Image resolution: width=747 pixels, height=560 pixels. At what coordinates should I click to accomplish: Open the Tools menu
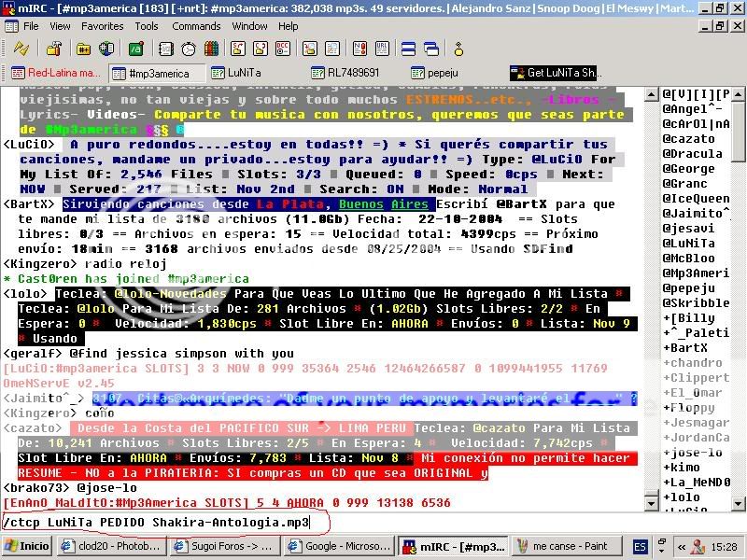[x=147, y=26]
